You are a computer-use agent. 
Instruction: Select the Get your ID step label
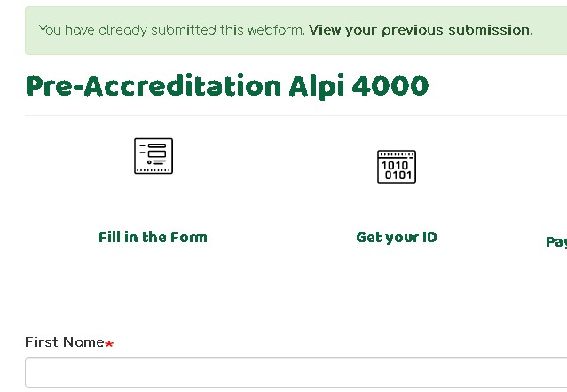click(x=396, y=237)
